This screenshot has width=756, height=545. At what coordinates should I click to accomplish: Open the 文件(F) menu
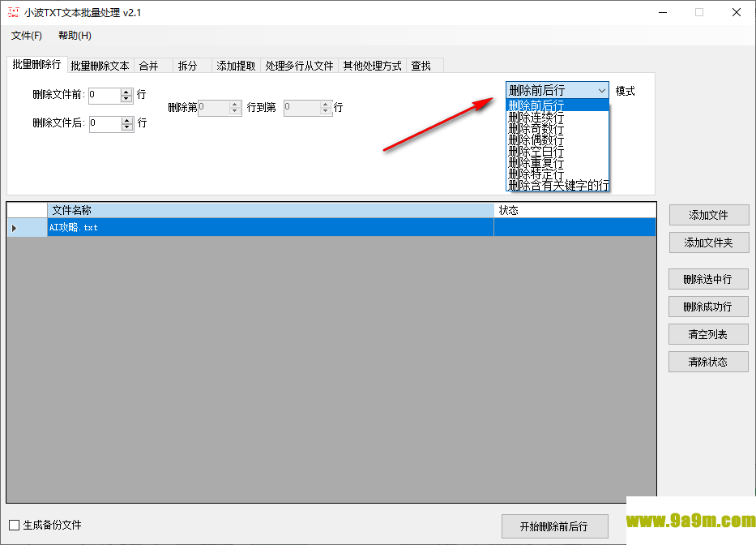27,35
